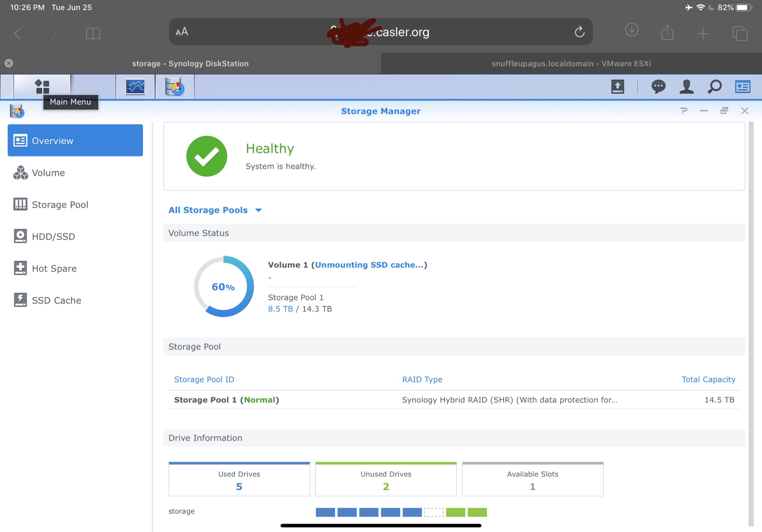Select the Storage Pool 1 (Normal) row

[x=454, y=400]
